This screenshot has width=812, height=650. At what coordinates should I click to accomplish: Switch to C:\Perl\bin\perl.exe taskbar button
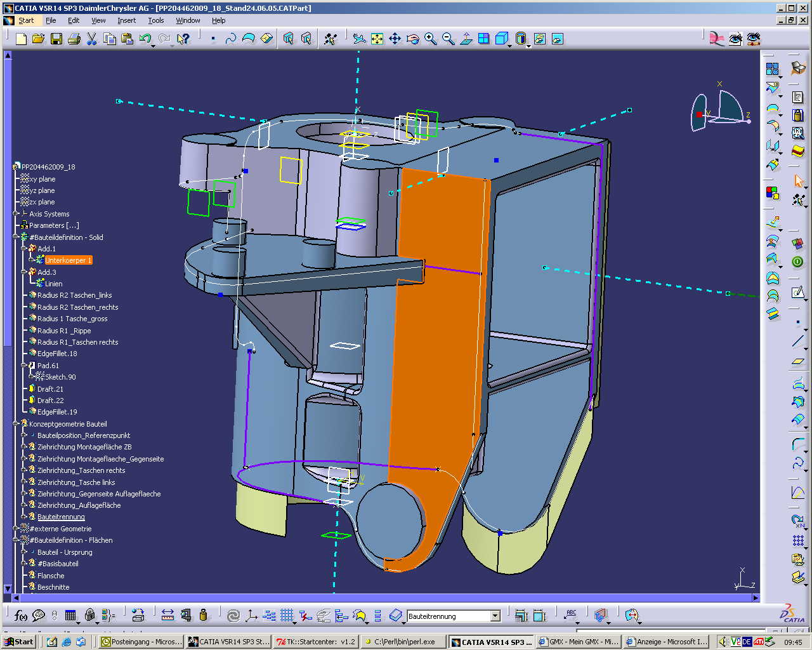pos(403,642)
